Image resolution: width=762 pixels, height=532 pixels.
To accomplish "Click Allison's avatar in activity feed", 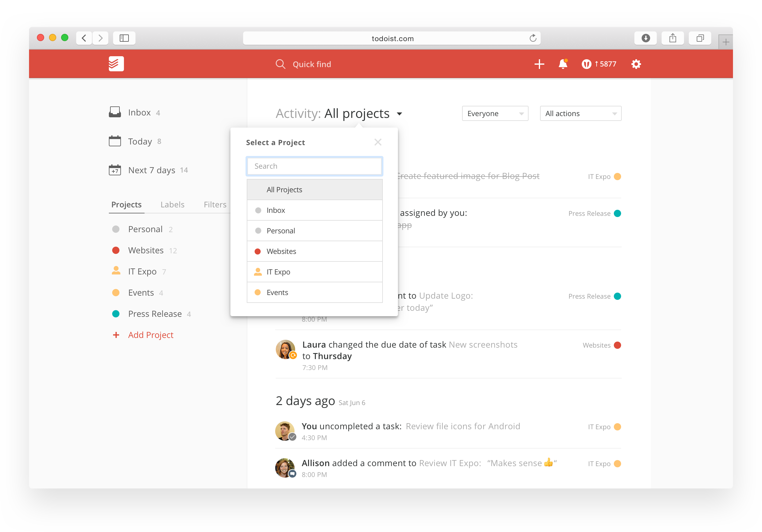I will pyautogui.click(x=285, y=468).
